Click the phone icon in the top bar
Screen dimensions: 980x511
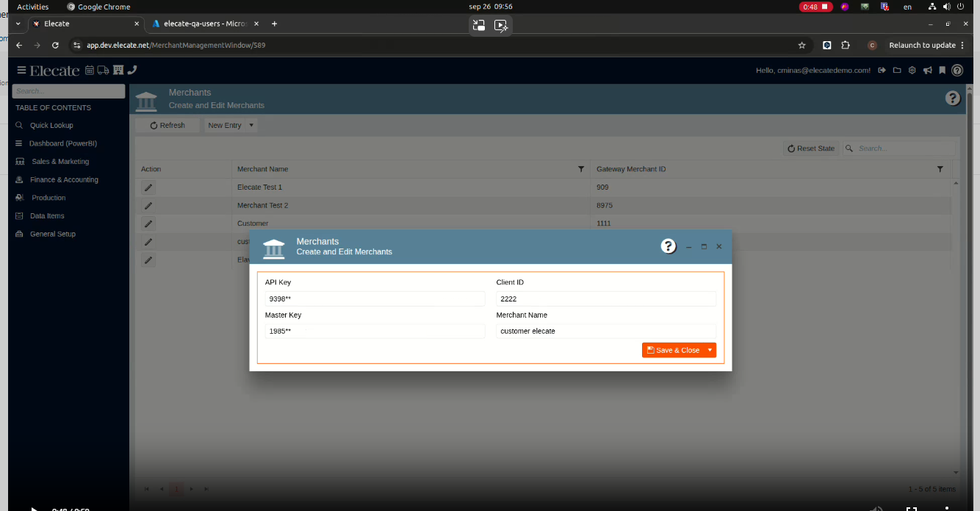click(132, 71)
